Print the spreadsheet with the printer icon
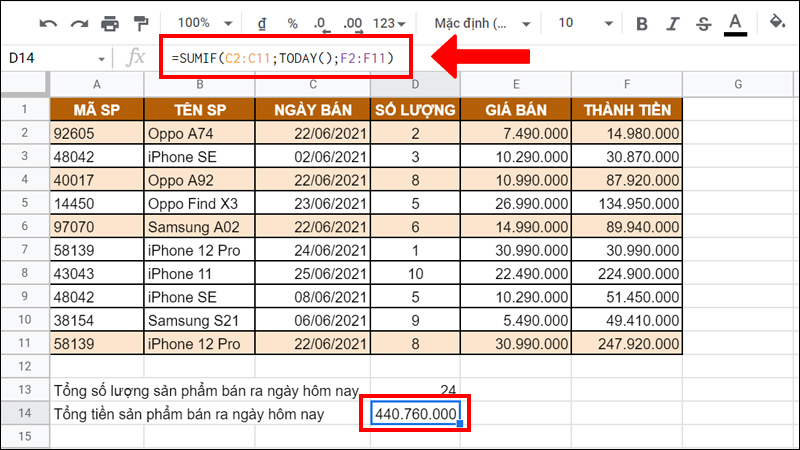 110,22
